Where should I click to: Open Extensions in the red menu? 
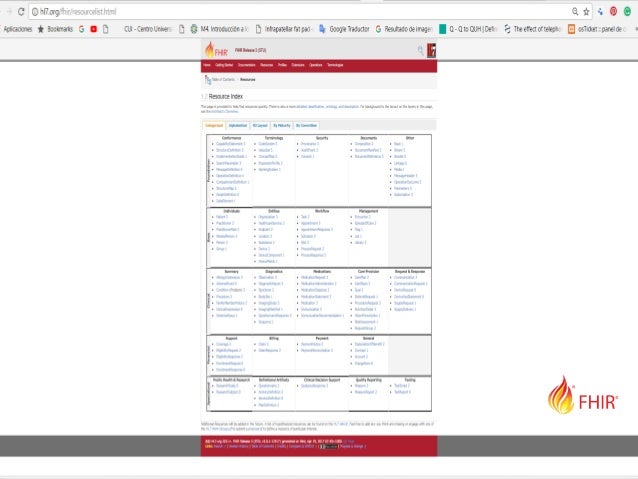[297, 65]
